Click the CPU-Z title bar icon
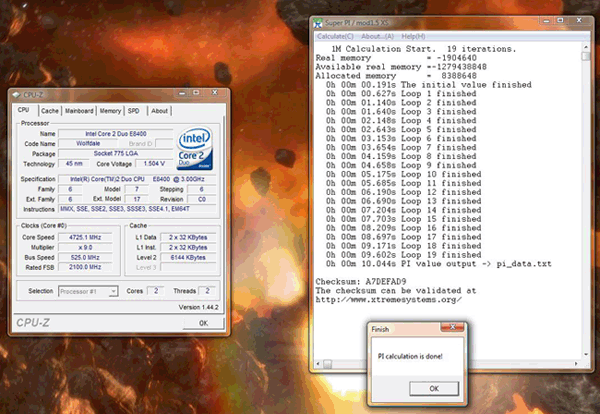The width and height of the screenshot is (600, 414). tap(16, 95)
